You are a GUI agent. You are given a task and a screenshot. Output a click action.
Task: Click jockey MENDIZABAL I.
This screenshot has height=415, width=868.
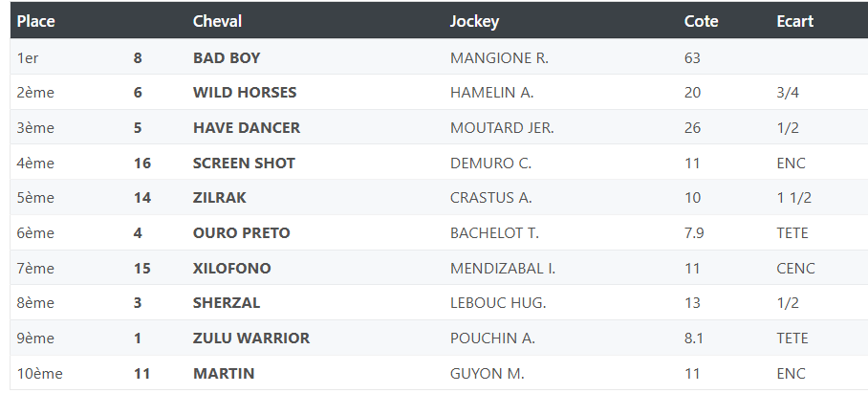pyautogui.click(x=503, y=268)
